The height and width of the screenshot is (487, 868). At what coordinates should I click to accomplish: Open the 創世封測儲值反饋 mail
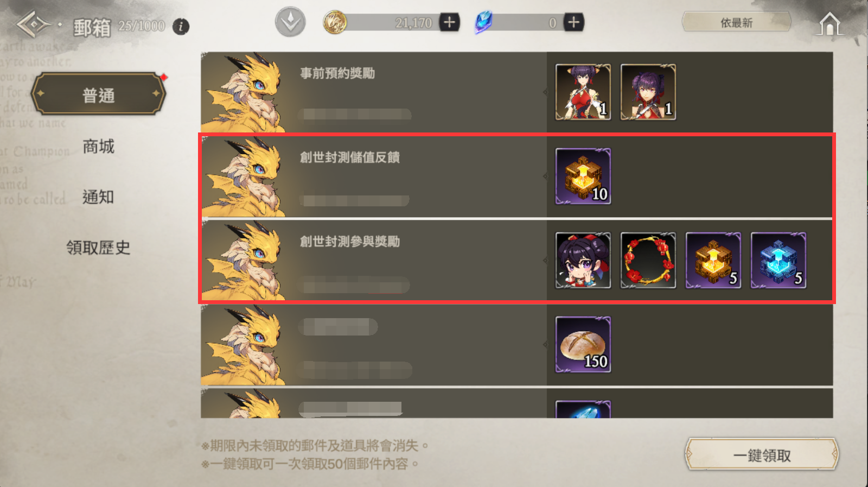[516, 176]
